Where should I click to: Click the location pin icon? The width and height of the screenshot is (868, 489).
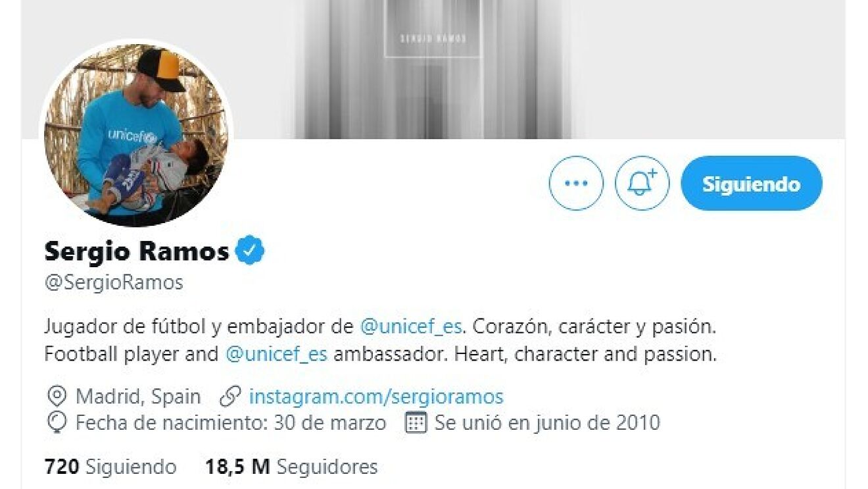coord(57,397)
